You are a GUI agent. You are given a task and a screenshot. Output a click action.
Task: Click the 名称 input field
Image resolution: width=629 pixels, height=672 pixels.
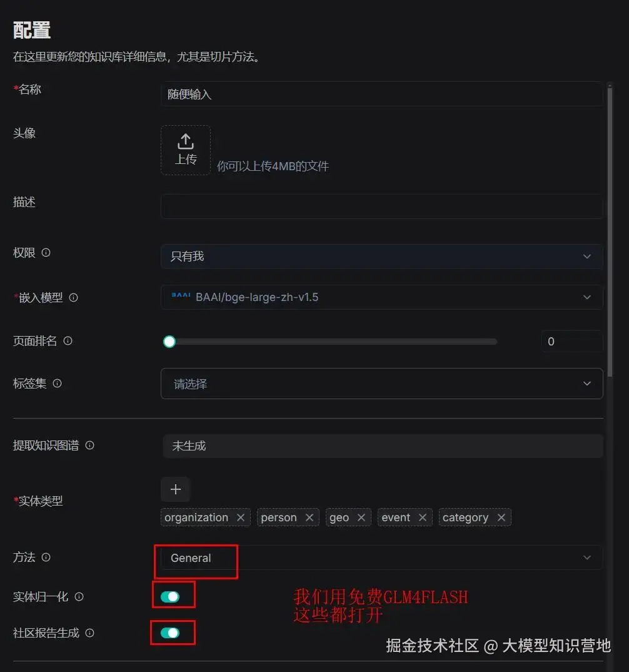pos(382,94)
